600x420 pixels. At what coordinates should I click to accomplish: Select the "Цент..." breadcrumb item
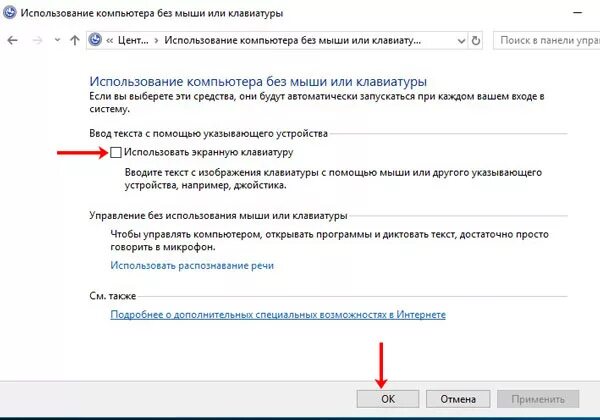[133, 40]
